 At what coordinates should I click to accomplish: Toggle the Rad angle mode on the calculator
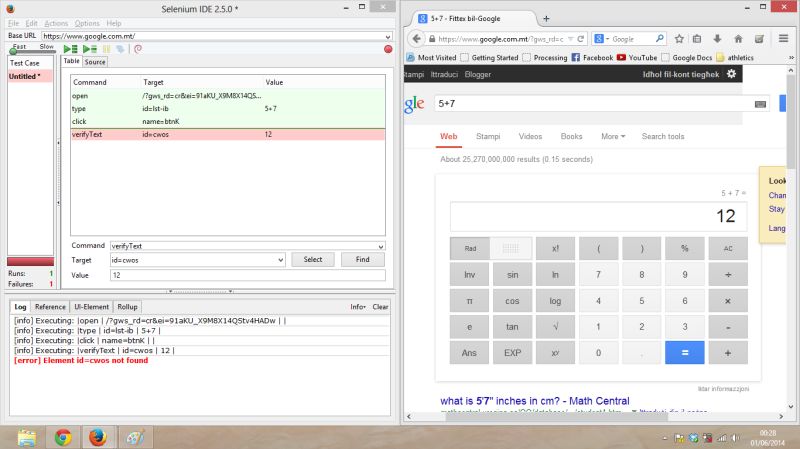(x=470, y=248)
